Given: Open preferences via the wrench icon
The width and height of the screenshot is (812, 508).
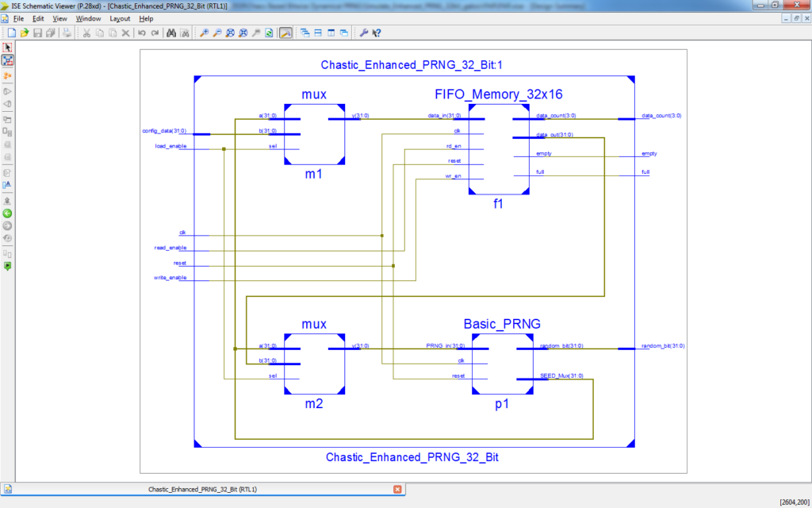Looking at the screenshot, I should [364, 33].
